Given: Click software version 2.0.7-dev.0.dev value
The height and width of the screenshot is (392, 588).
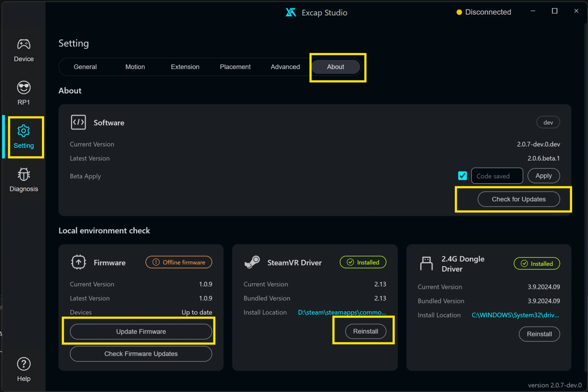Looking at the screenshot, I should pyautogui.click(x=538, y=144).
